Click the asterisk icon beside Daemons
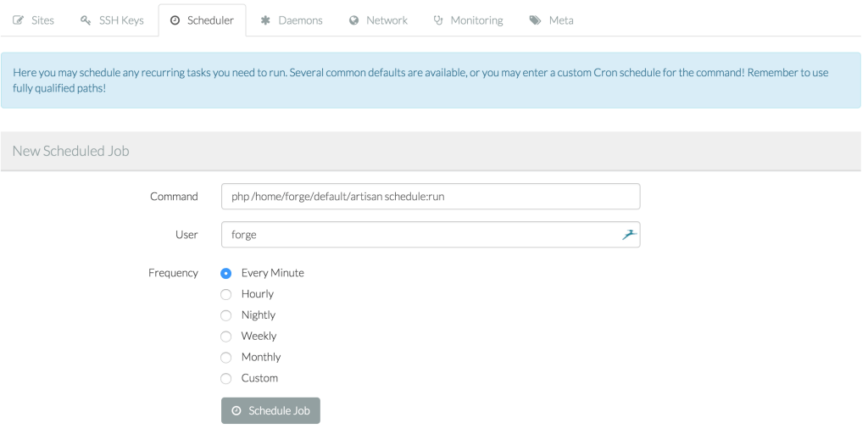The image size is (868, 434). [x=265, y=20]
